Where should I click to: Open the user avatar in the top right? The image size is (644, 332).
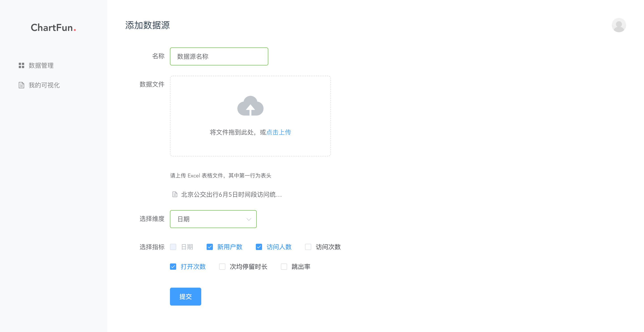point(619,25)
